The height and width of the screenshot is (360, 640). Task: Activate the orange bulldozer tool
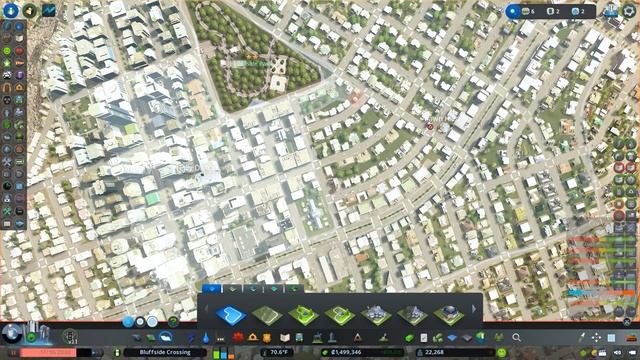click(x=631, y=338)
